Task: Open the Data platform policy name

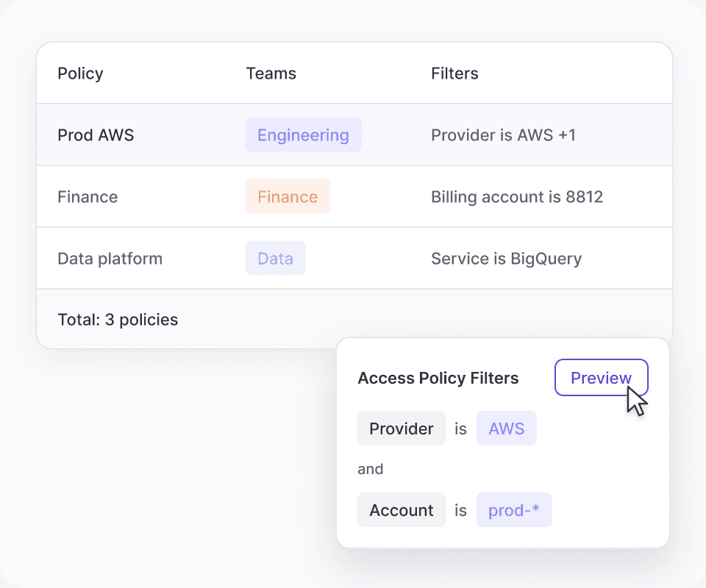Action: [110, 259]
